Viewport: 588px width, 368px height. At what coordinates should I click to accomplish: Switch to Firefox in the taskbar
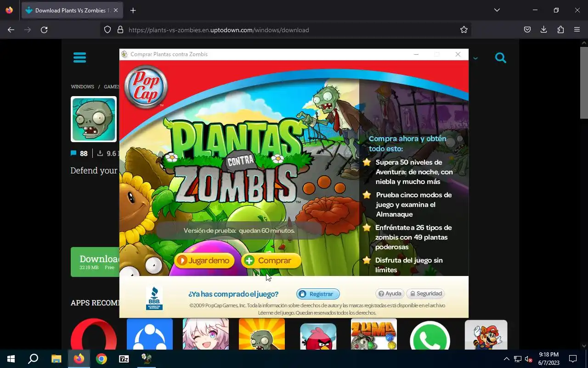tap(79, 359)
